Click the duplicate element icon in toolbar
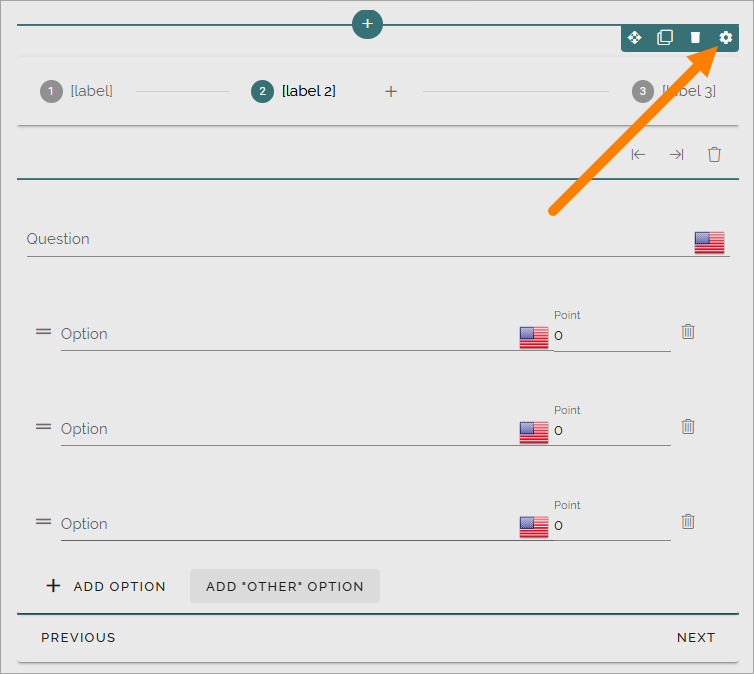 (x=665, y=37)
